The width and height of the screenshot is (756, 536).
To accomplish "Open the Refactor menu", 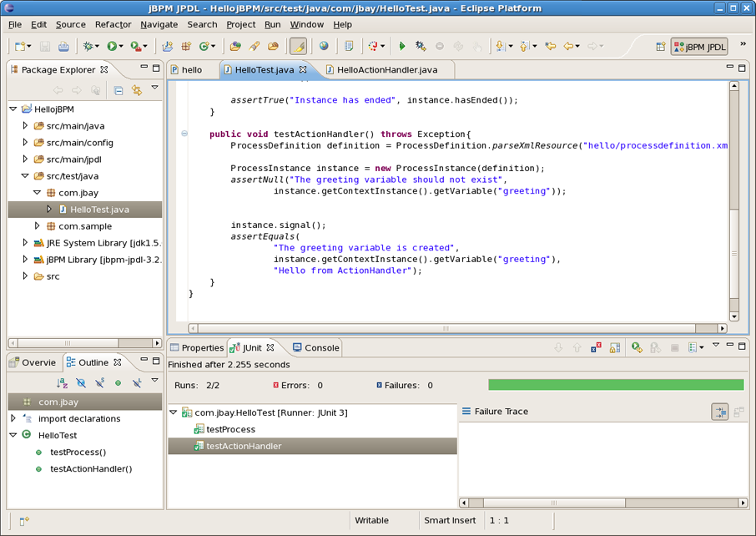I will [113, 25].
